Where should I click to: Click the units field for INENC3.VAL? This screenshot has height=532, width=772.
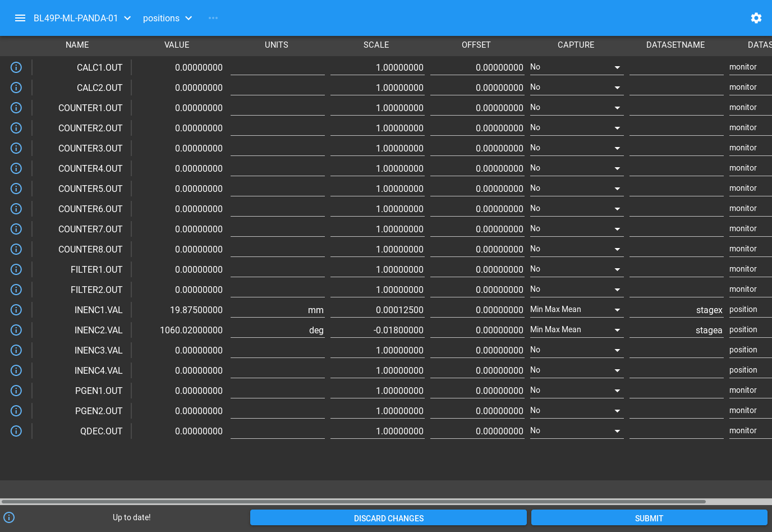(x=277, y=350)
